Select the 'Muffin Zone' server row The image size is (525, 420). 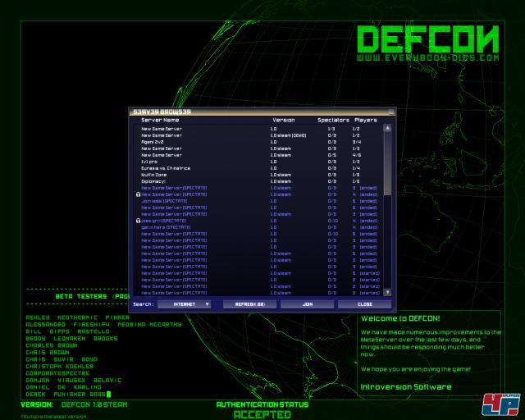click(x=258, y=175)
